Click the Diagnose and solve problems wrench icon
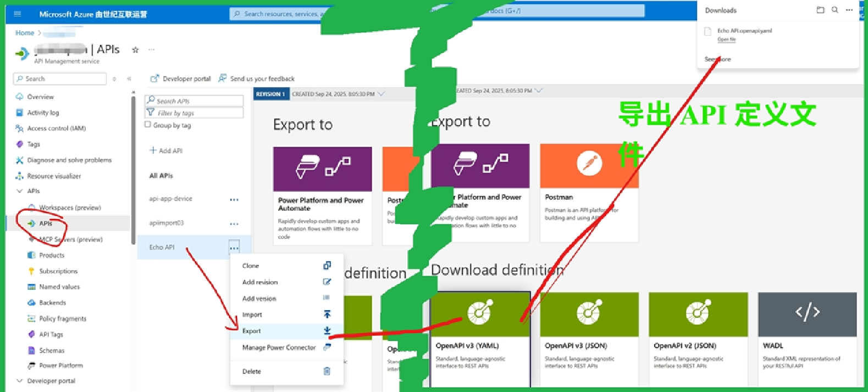Screen dimensions: 868x392 click(19, 160)
